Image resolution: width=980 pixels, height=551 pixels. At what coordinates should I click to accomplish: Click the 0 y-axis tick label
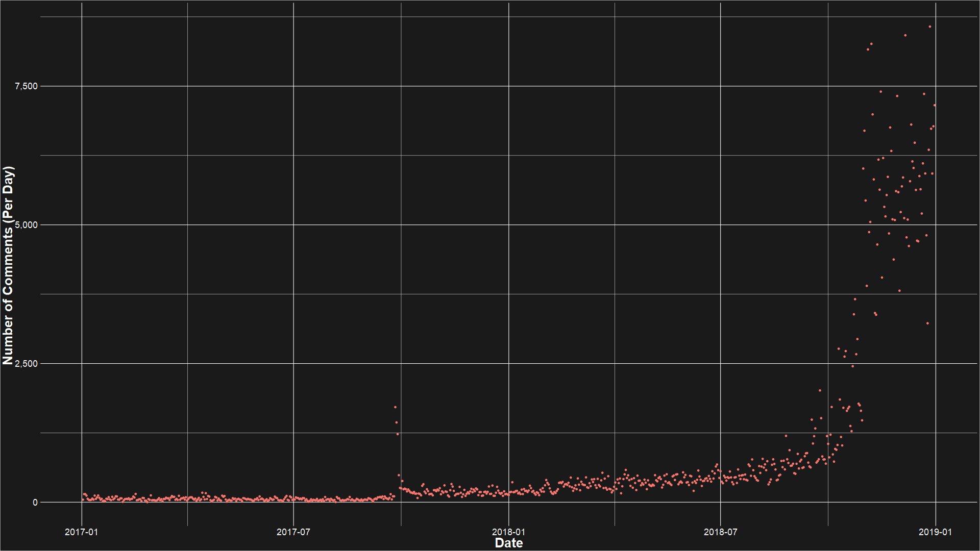[35, 503]
